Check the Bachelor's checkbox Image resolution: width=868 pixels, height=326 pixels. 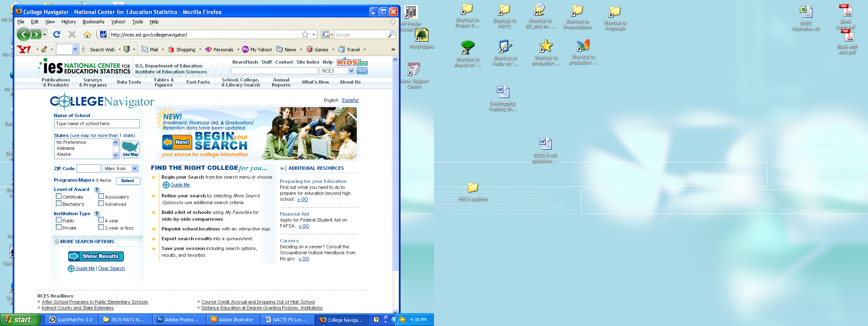59,204
